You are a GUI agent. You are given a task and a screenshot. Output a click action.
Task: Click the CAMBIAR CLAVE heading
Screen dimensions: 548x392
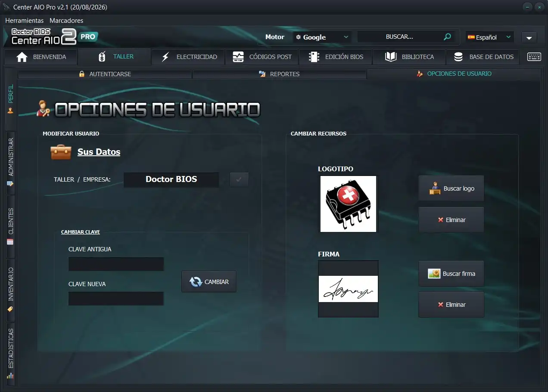tap(81, 232)
